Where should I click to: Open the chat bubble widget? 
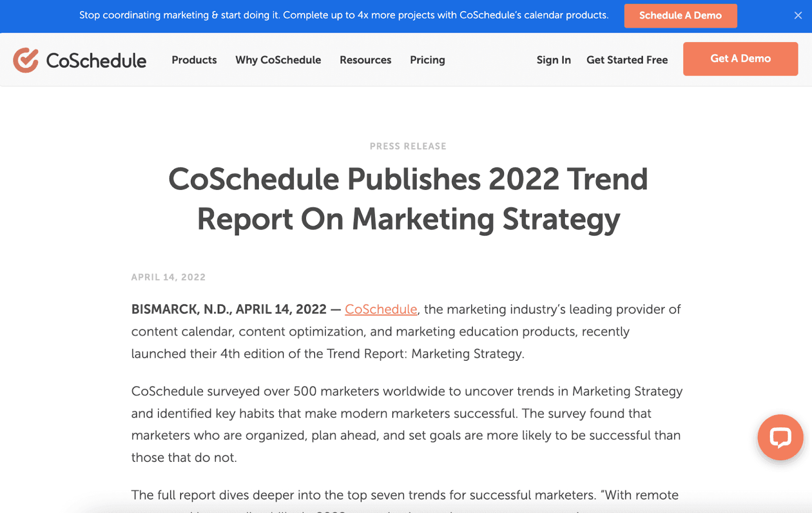click(780, 437)
